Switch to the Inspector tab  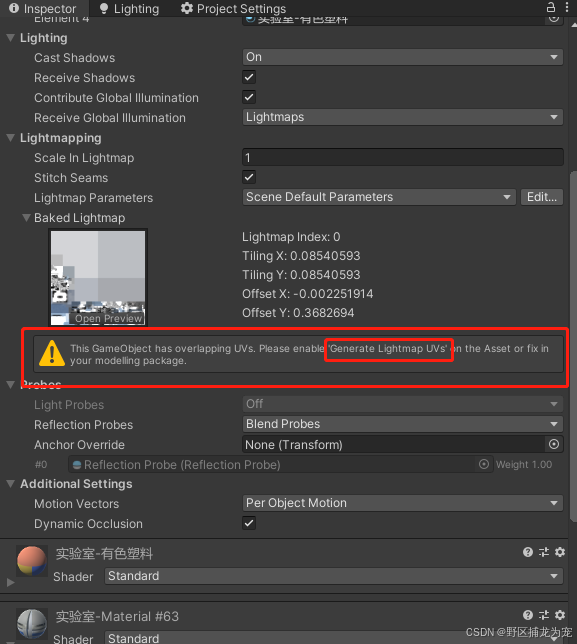pyautogui.click(x=43, y=8)
